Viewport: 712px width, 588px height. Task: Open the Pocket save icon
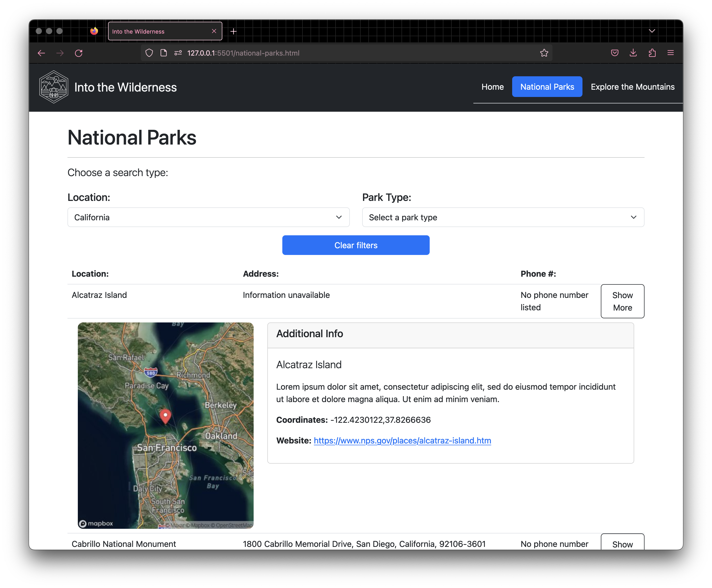[x=615, y=53]
